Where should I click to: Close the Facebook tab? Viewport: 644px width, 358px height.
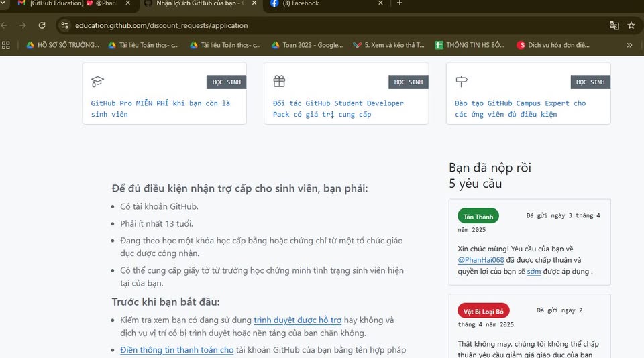pyautogui.click(x=380, y=3)
